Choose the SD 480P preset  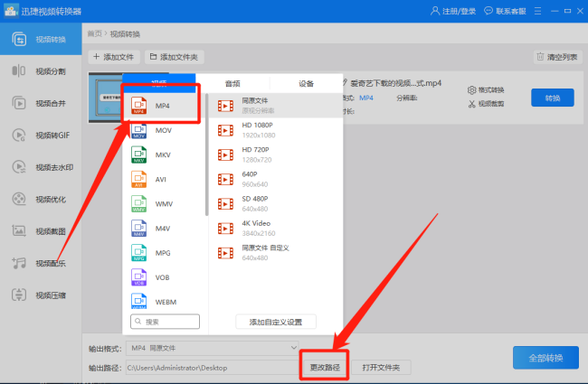coord(276,204)
